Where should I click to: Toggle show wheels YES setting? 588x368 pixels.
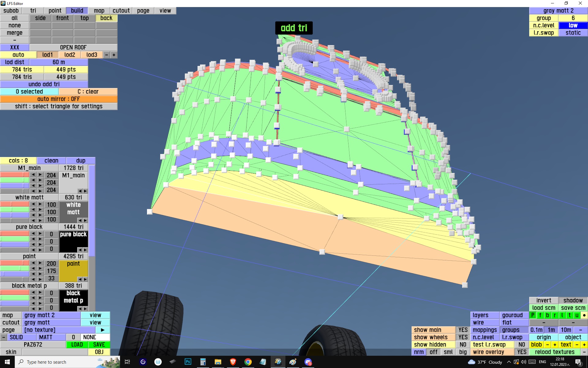tap(463, 337)
